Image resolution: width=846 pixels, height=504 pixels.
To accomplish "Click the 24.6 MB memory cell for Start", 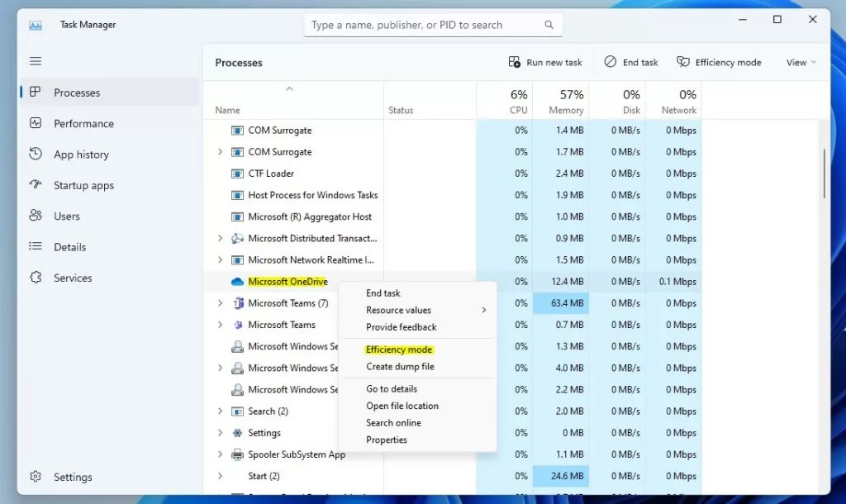I will point(561,476).
